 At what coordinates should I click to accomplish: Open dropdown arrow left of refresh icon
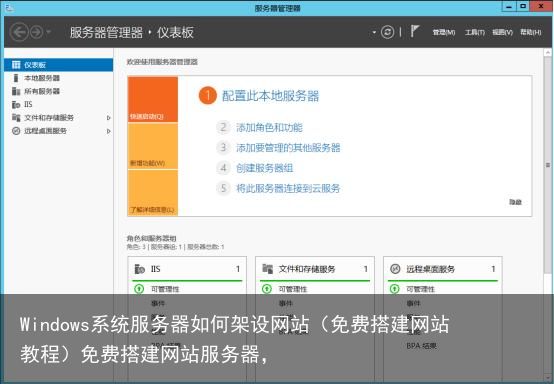(374, 33)
